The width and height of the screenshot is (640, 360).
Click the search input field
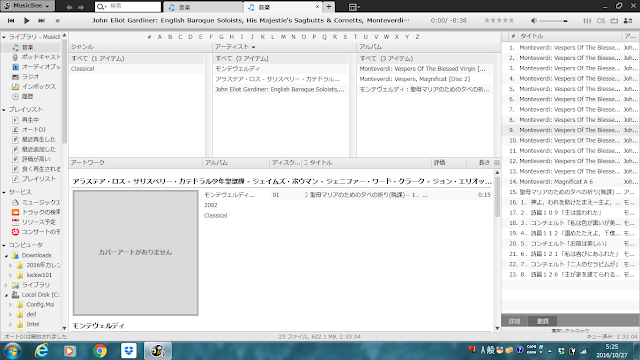(128, 7)
